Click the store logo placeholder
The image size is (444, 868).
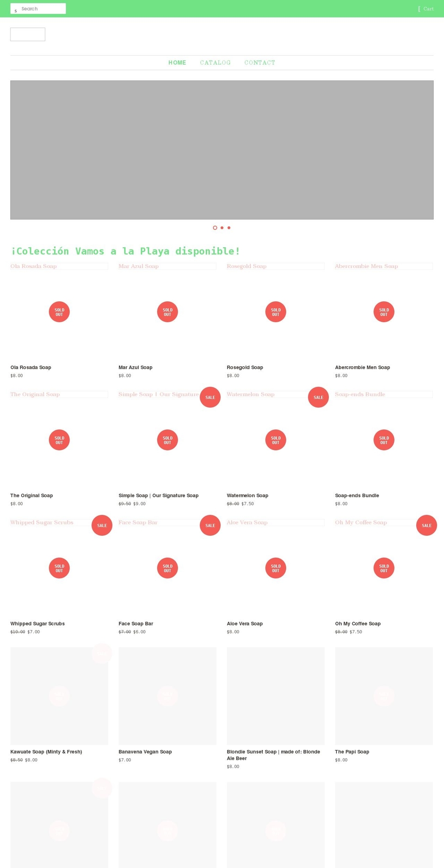pyautogui.click(x=28, y=34)
